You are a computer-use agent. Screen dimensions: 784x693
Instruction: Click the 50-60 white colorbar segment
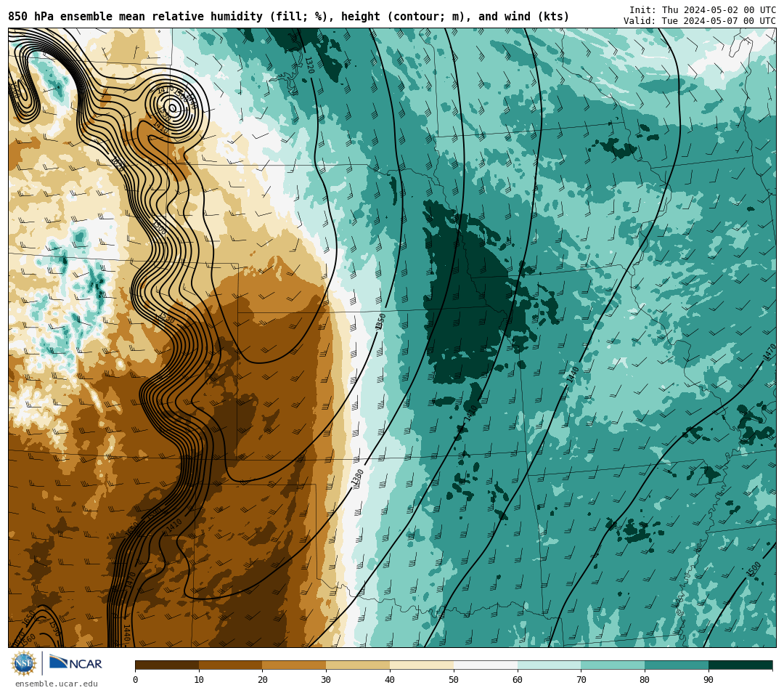(486, 665)
